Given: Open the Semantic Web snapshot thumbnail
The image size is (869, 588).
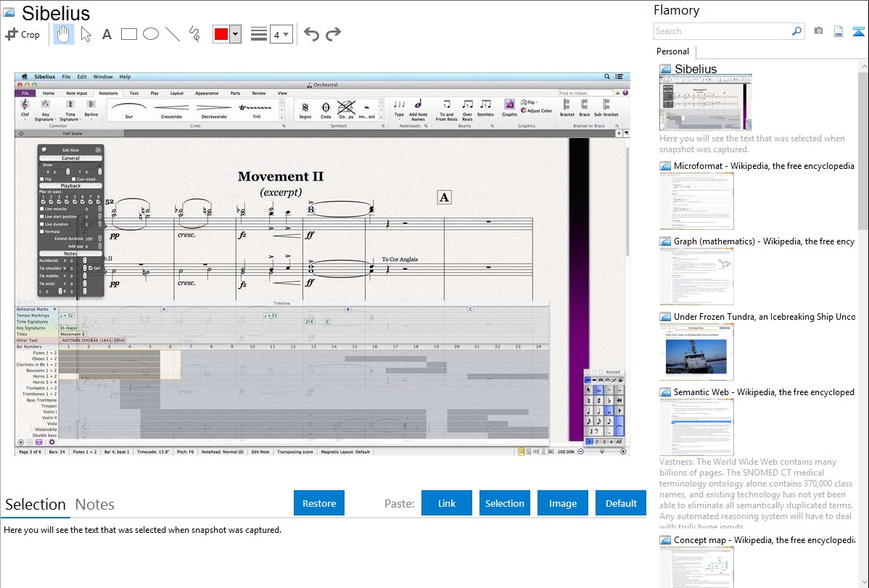Looking at the screenshot, I should pyautogui.click(x=696, y=426).
